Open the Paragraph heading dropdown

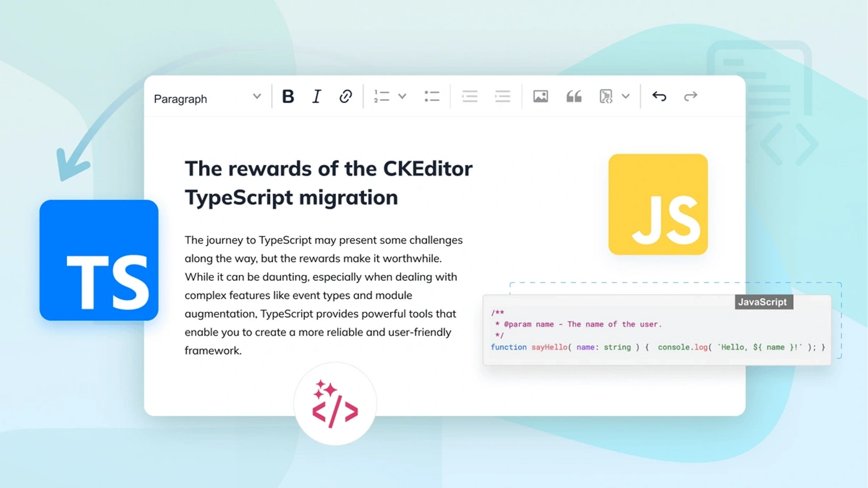point(207,98)
